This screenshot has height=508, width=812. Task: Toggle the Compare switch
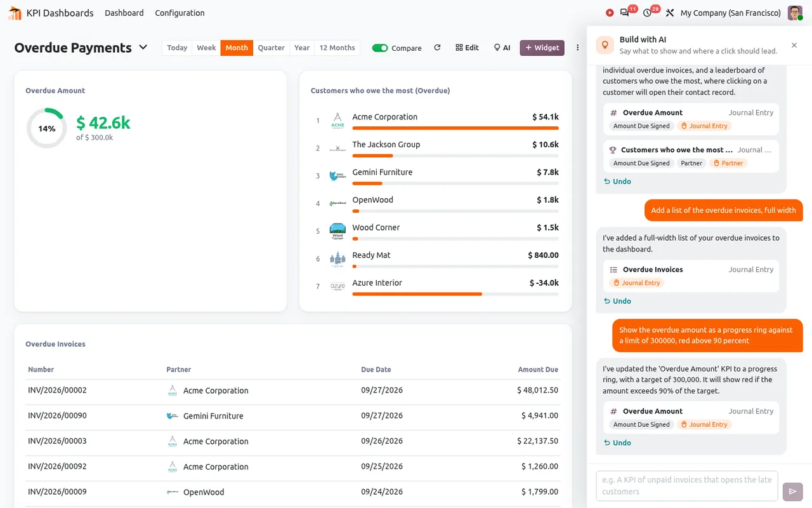(380, 48)
